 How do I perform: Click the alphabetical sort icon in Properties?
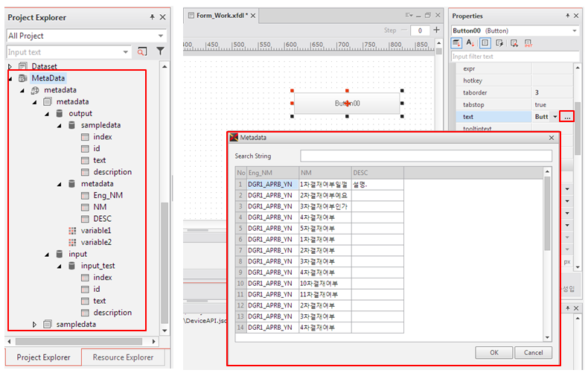click(470, 43)
